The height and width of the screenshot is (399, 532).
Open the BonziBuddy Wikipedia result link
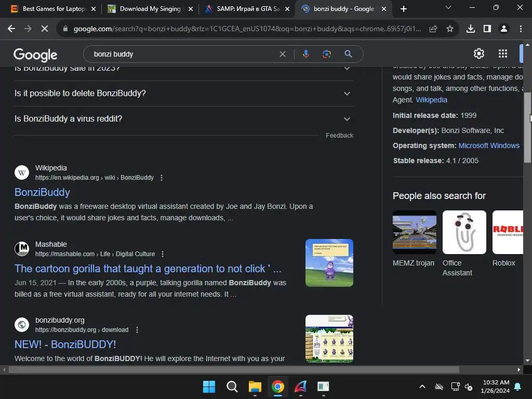click(x=42, y=192)
